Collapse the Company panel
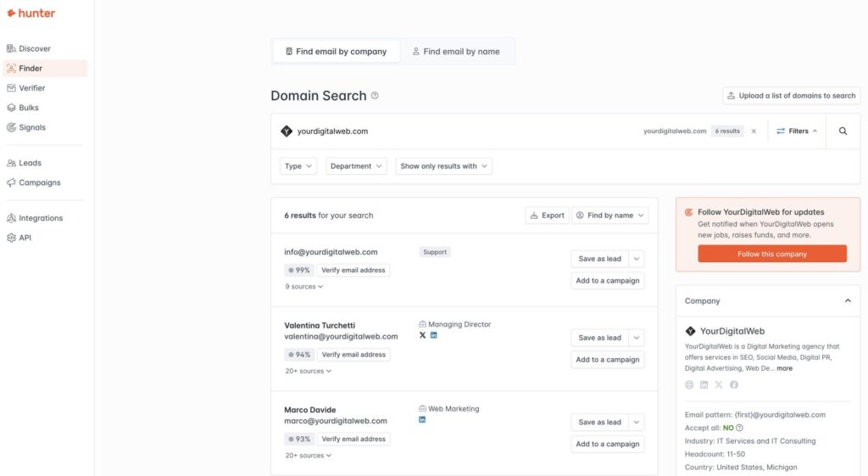The image size is (868, 476). click(848, 301)
